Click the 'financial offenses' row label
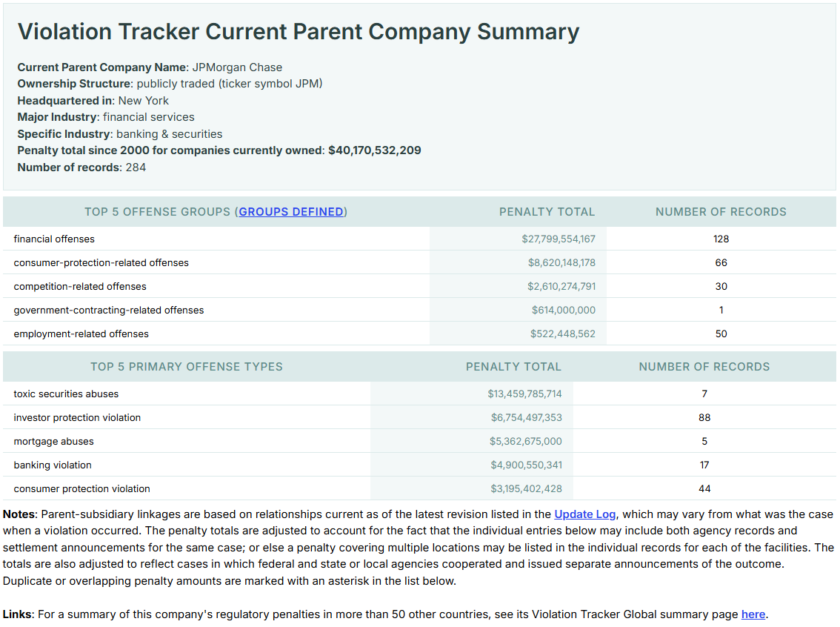 coord(54,239)
